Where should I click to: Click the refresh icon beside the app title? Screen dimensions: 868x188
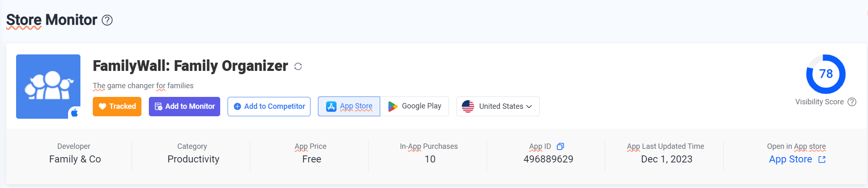tap(298, 66)
